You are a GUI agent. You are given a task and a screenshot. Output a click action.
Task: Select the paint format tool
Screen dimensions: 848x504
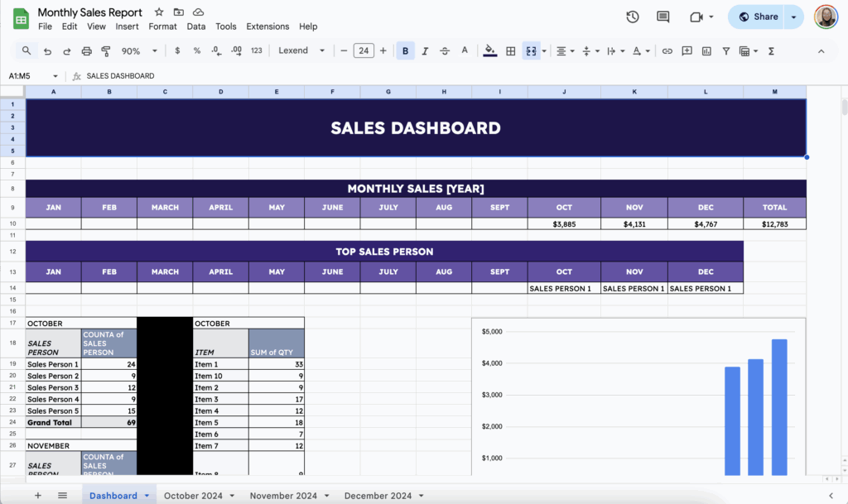coord(107,50)
